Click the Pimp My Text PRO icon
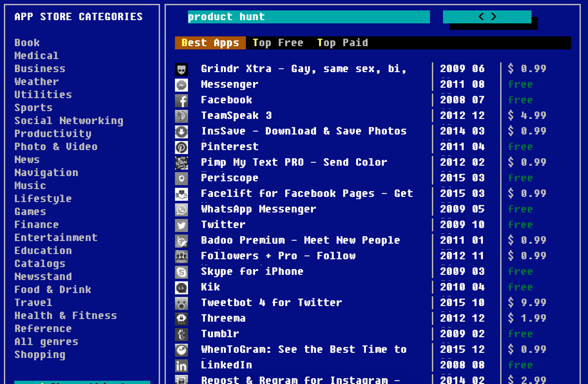 tap(181, 163)
